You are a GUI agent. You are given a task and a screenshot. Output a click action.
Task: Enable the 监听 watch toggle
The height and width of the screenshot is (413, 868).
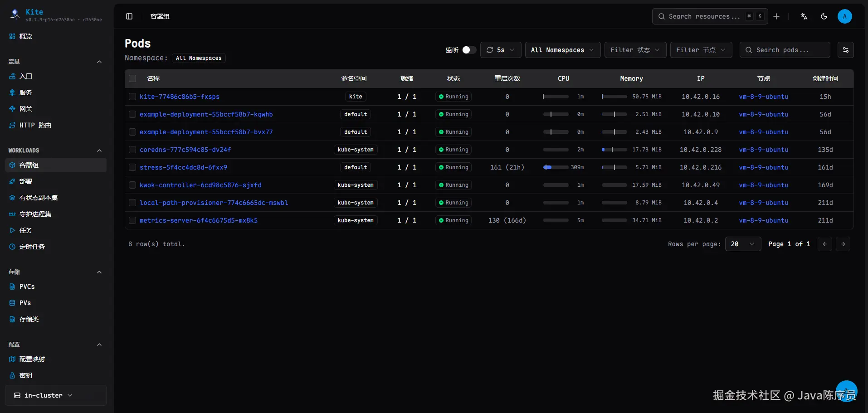click(x=469, y=50)
